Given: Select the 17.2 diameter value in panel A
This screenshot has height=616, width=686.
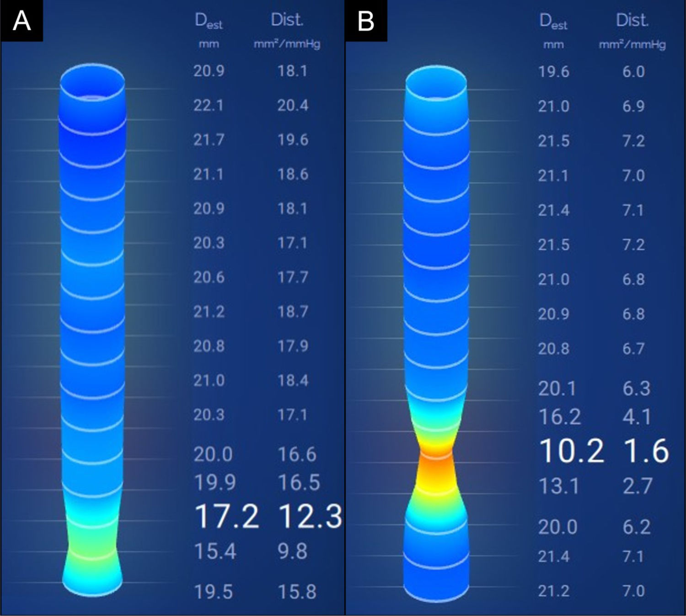Looking at the screenshot, I should click(227, 517).
